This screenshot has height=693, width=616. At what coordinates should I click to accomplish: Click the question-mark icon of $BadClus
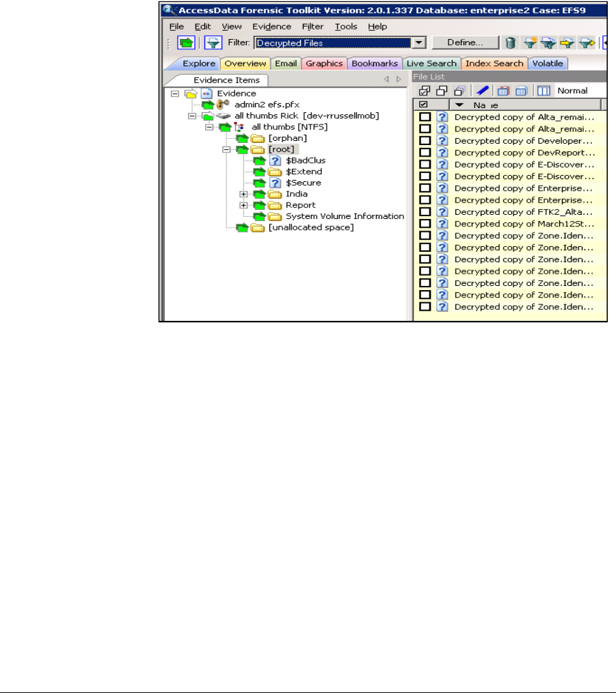[x=275, y=161]
